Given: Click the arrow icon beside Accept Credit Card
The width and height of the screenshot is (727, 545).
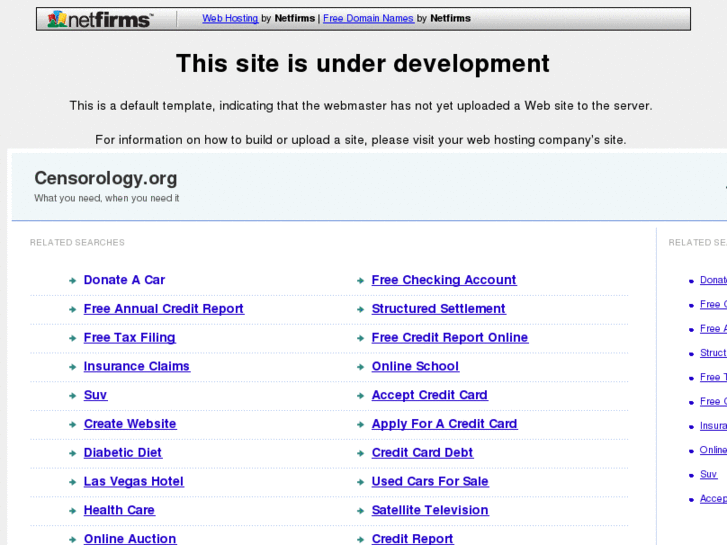Looking at the screenshot, I should (360, 396).
